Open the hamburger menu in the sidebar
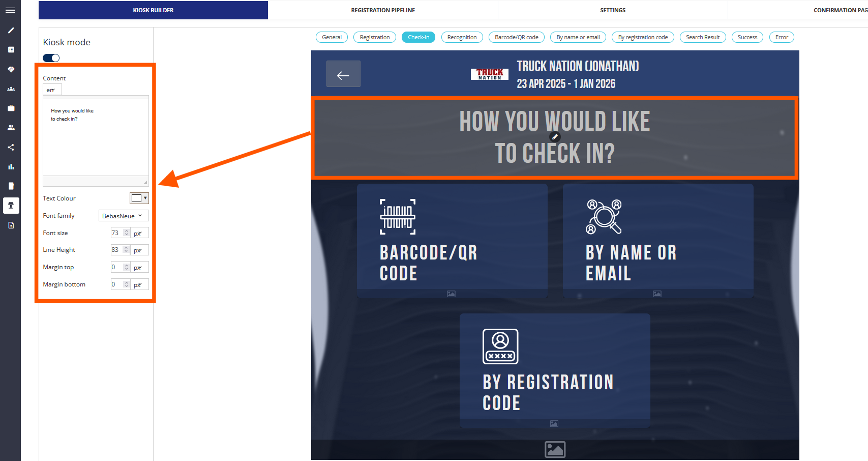This screenshot has height=461, width=868. tap(10, 10)
